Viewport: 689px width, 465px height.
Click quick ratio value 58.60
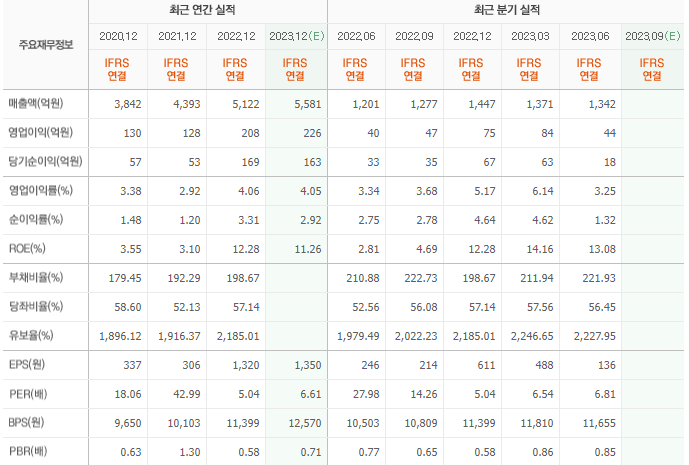pyautogui.click(x=128, y=307)
